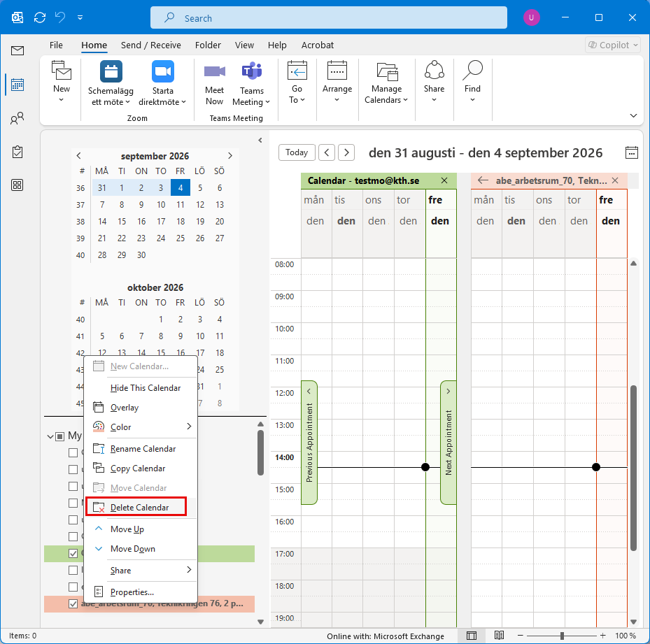The image size is (650, 644).
Task: Open the Arrange options
Action: click(x=337, y=82)
